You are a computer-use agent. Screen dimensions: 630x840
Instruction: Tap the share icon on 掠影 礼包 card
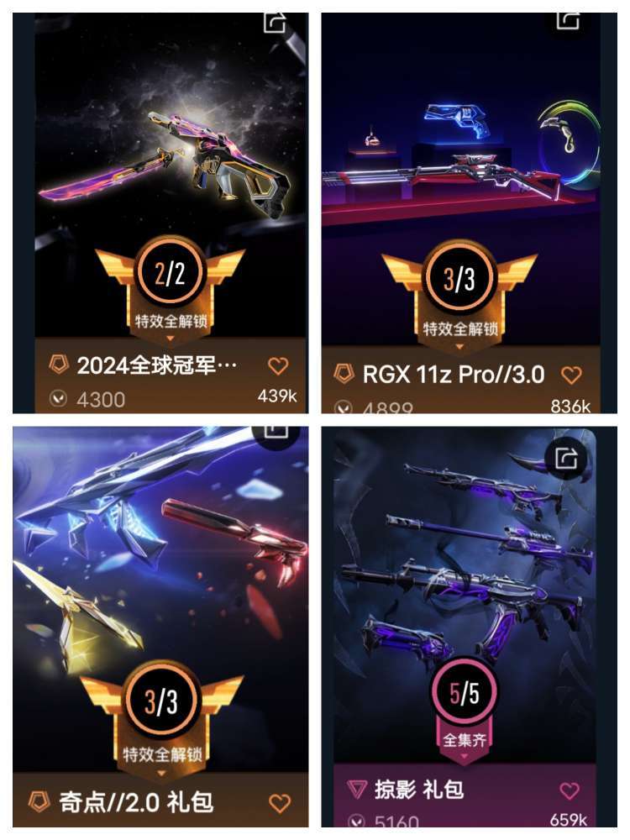[x=566, y=458]
